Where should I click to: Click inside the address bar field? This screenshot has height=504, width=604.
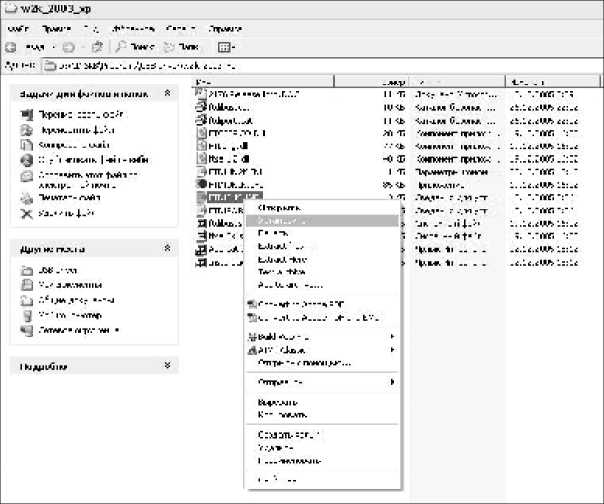coord(300,67)
